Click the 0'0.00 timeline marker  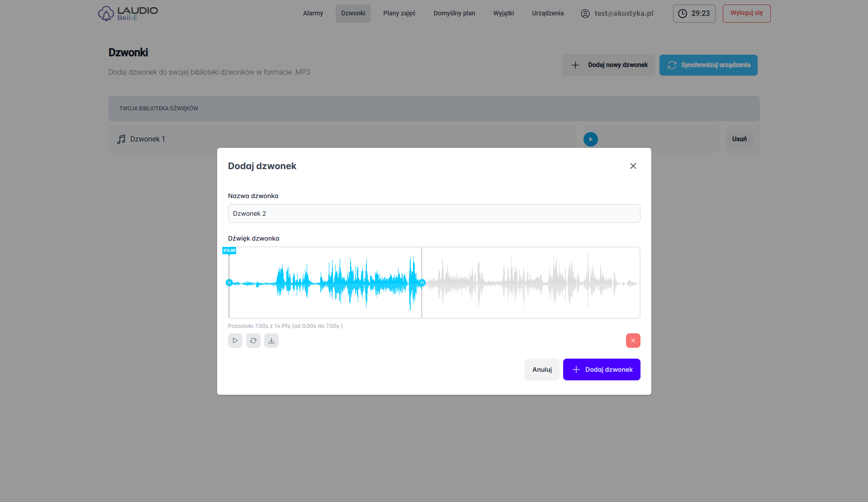click(229, 251)
